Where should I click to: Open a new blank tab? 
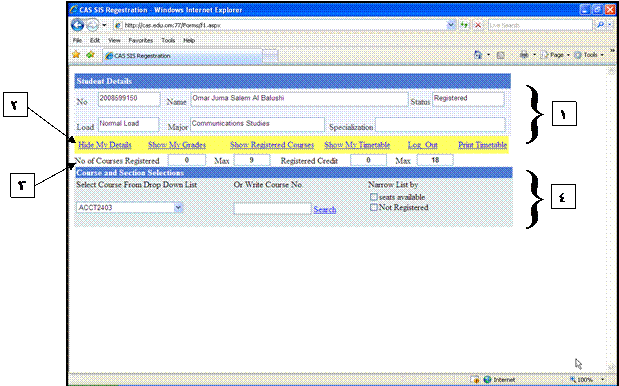click(x=270, y=56)
